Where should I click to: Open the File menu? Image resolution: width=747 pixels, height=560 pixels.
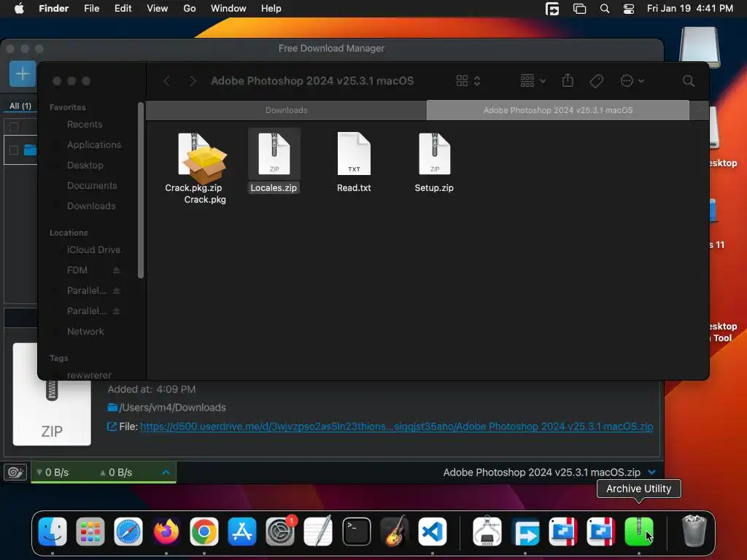[x=91, y=9]
